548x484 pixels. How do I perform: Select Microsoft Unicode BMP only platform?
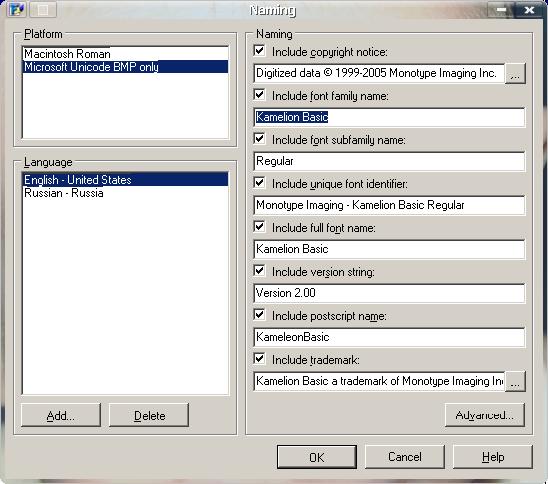[125, 67]
